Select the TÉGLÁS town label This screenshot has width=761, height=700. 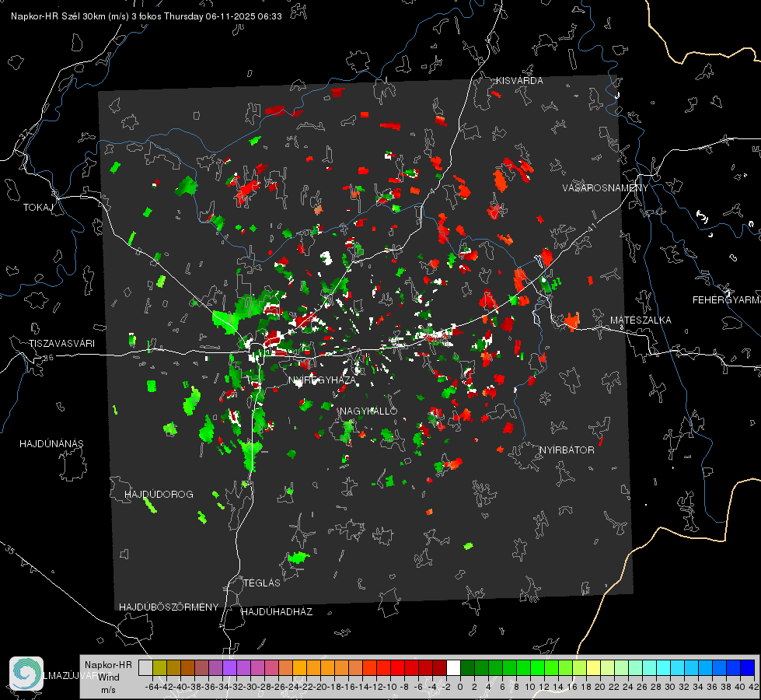click(262, 583)
